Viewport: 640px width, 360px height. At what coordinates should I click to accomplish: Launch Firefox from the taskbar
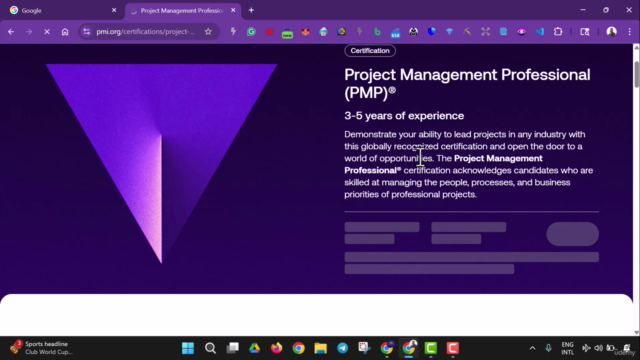(276, 348)
